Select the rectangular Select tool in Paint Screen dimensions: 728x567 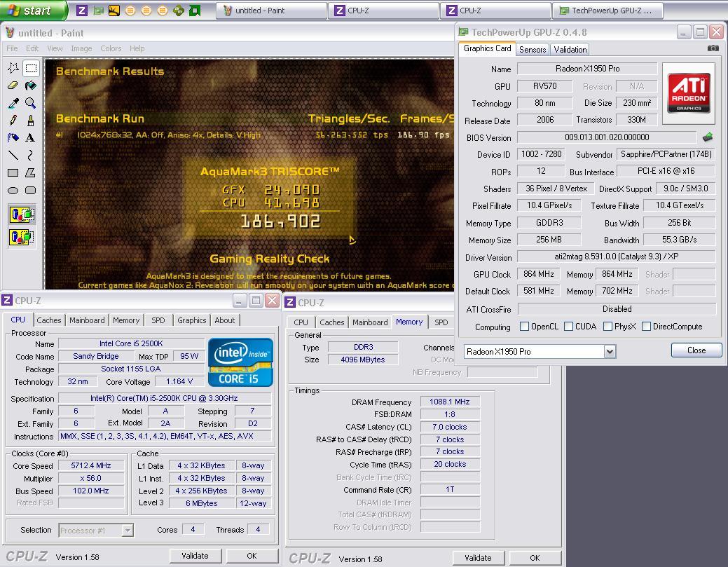point(31,68)
